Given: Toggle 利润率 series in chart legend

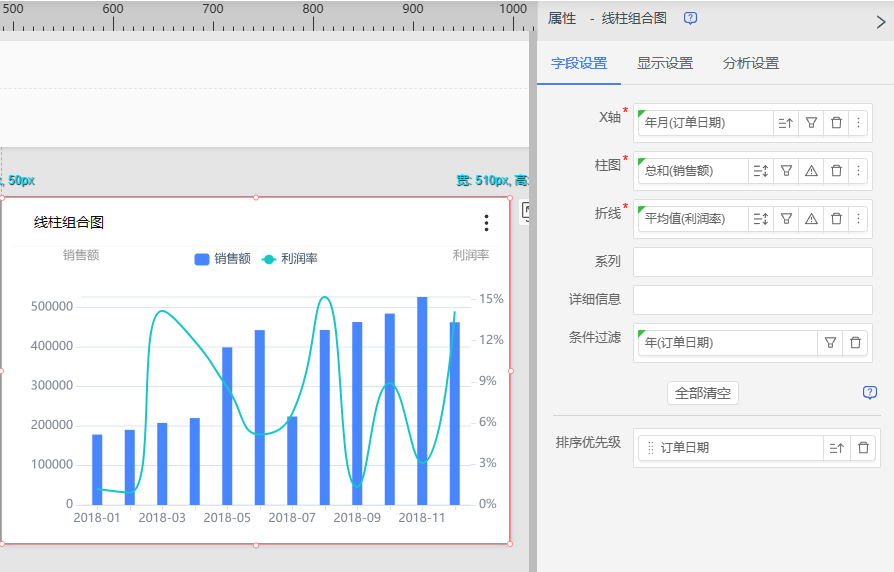Looking at the screenshot, I should pos(290,259).
